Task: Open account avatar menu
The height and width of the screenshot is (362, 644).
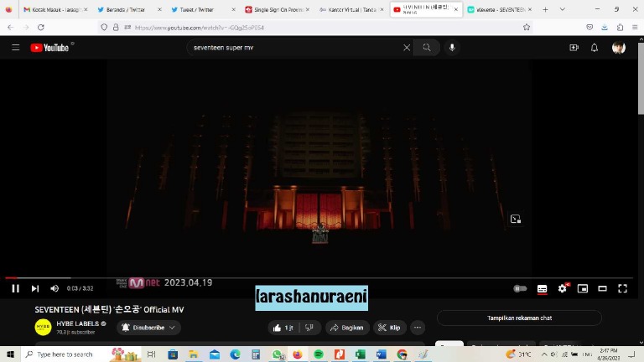Action: point(619,48)
